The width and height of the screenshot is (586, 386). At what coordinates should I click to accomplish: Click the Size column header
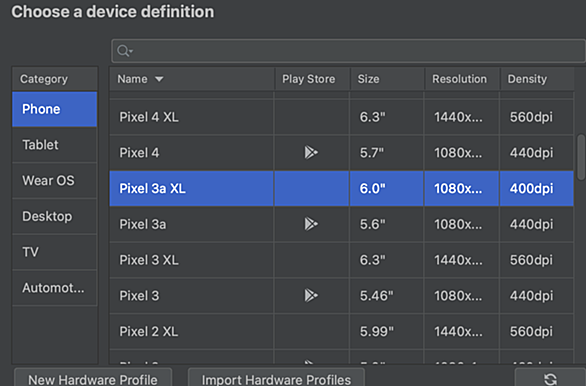387,79
